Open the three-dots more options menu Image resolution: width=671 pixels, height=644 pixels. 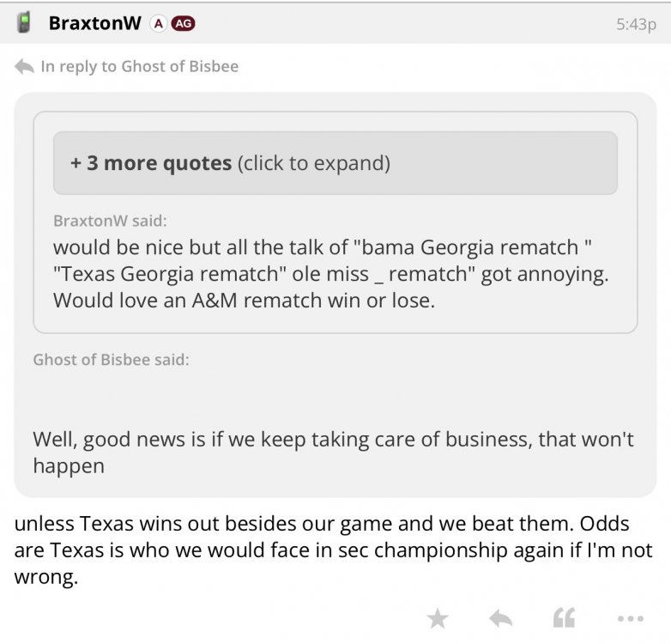point(629,617)
